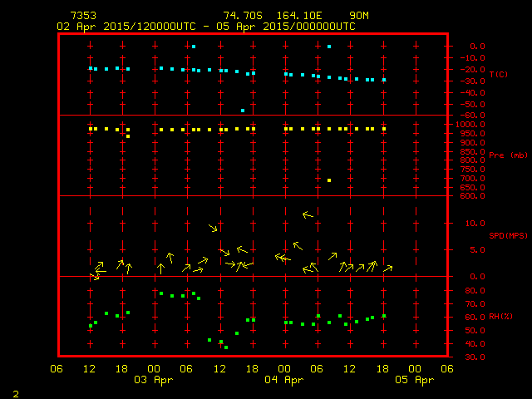Select the Pre (mb) pressure axis label
This screenshot has height=399, width=532.
507,155
